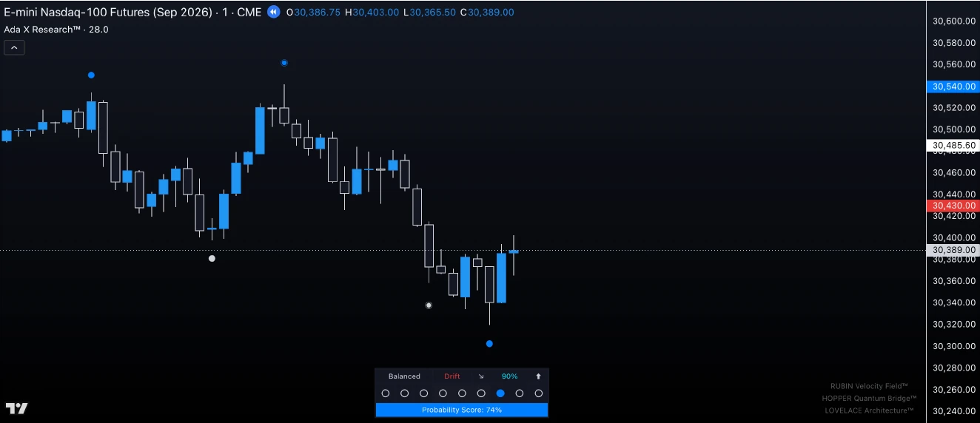Click the Probability Score 74% bar

[x=462, y=410]
